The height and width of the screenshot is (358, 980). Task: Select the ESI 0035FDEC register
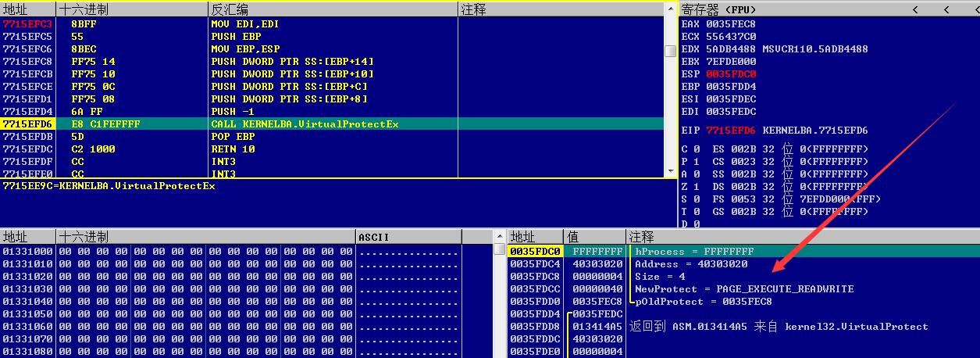point(718,99)
